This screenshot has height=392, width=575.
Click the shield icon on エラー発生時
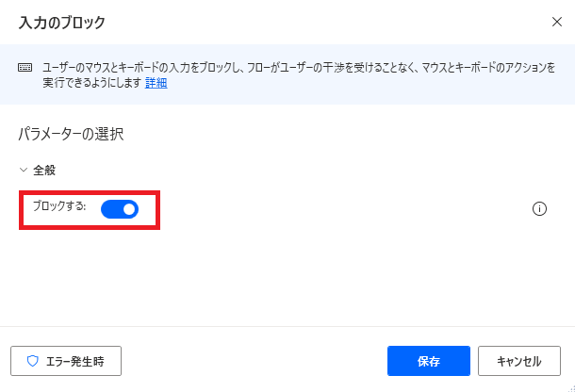point(33,361)
